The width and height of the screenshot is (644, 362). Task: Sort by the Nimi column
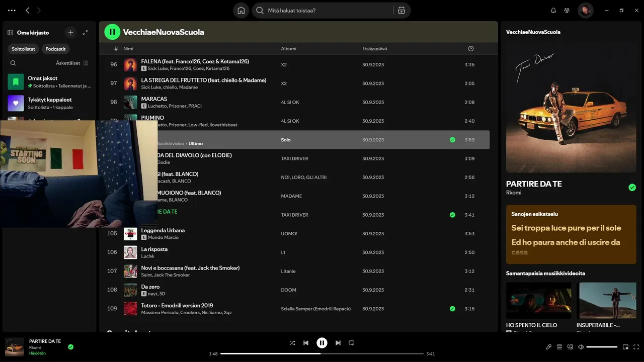point(128,49)
